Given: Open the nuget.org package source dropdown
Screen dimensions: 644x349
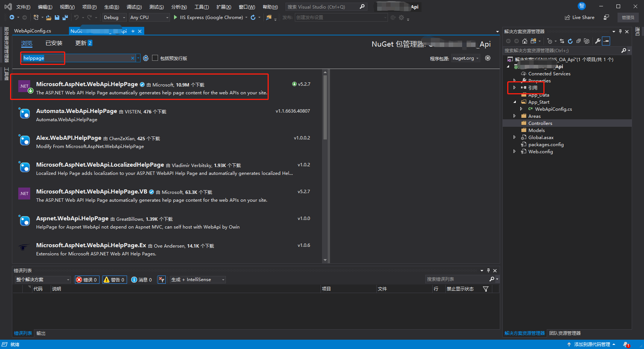Looking at the screenshot, I should coord(465,58).
